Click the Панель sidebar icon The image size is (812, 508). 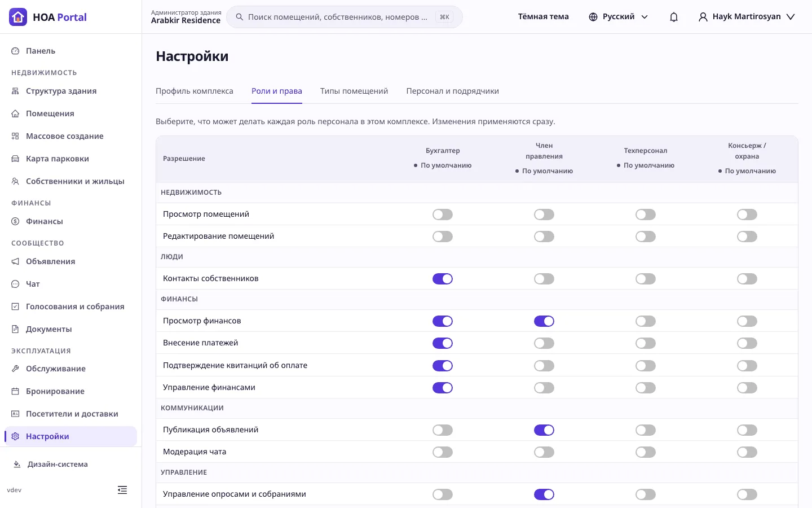pos(15,51)
